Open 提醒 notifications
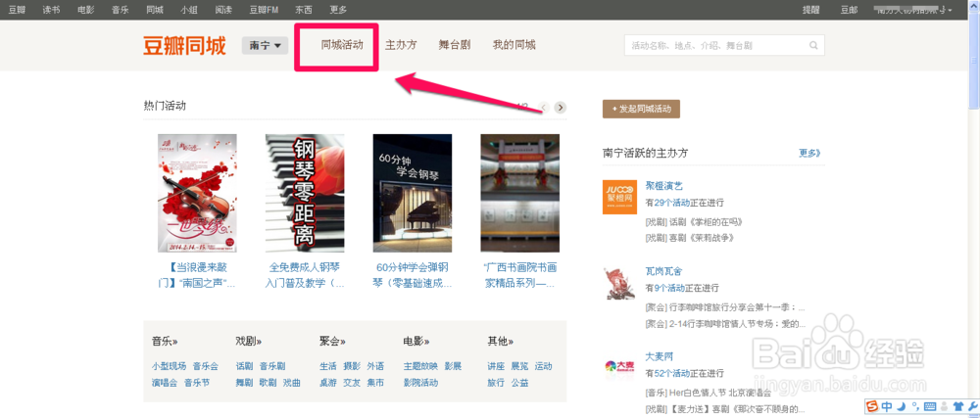 810,10
